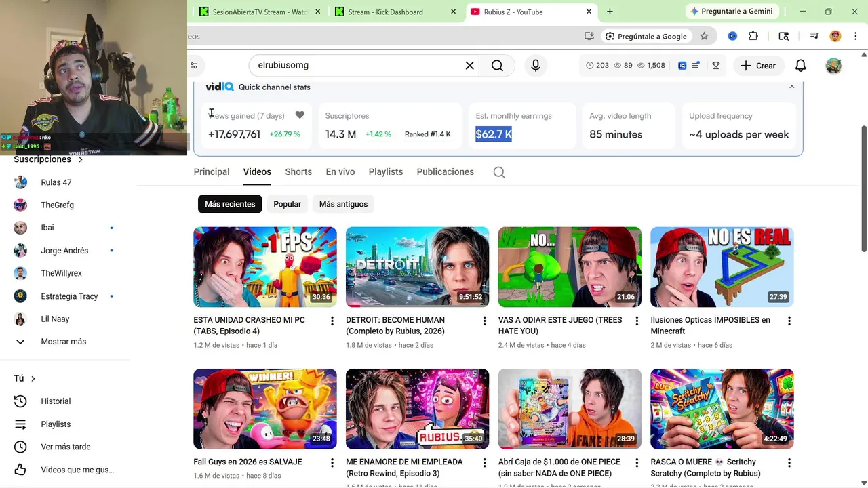Switch to SesionAbiertaTV Stream browser tab

(x=260, y=12)
